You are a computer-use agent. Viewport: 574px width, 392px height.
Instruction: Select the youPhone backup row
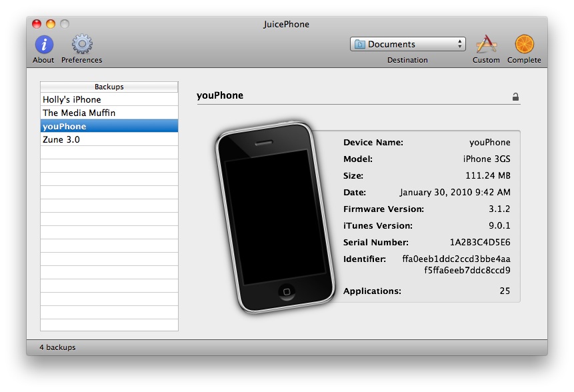(109, 126)
